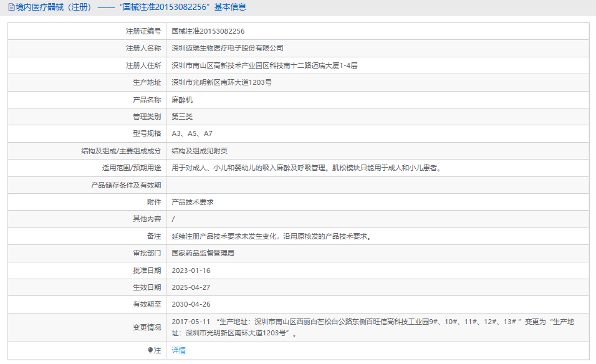This screenshot has width=596, height=364.
Task: Click the 变更情况 label
Action: click(x=147, y=327)
